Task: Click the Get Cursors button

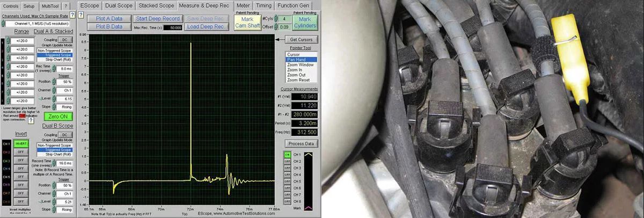Action: 301,40
